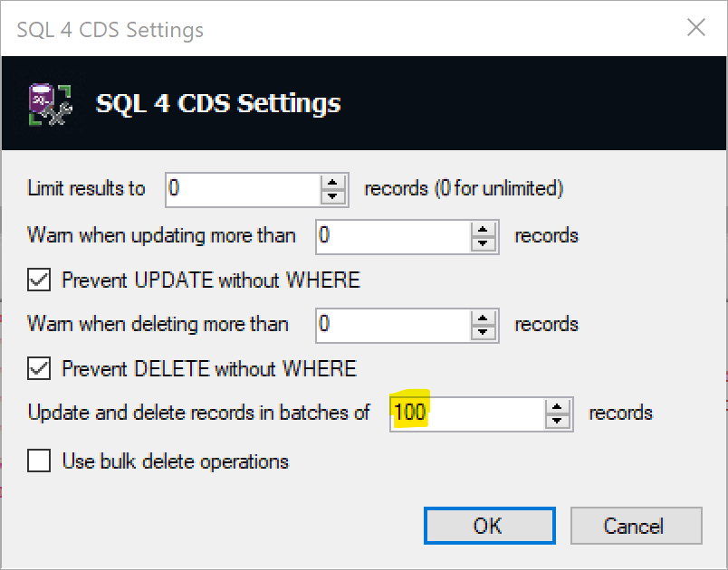The image size is (728, 570).
Task: Focus the Warn when updating input field
Action: 393,237
